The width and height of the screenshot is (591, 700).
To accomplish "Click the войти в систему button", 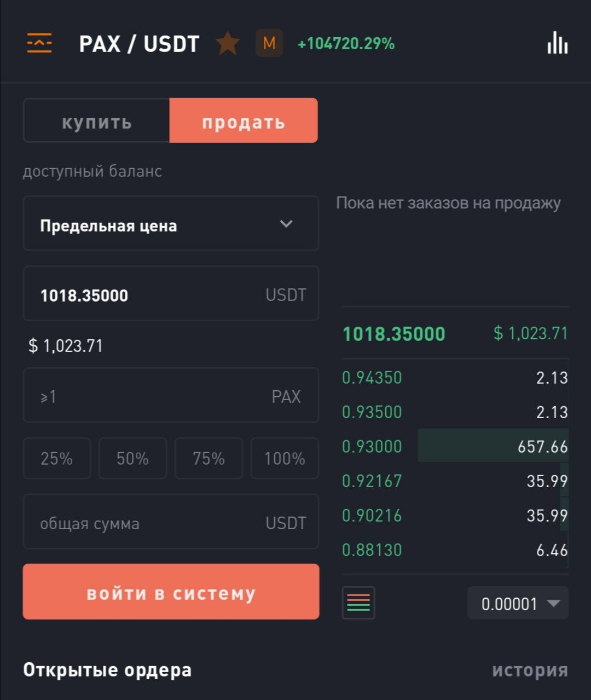I will click(171, 592).
